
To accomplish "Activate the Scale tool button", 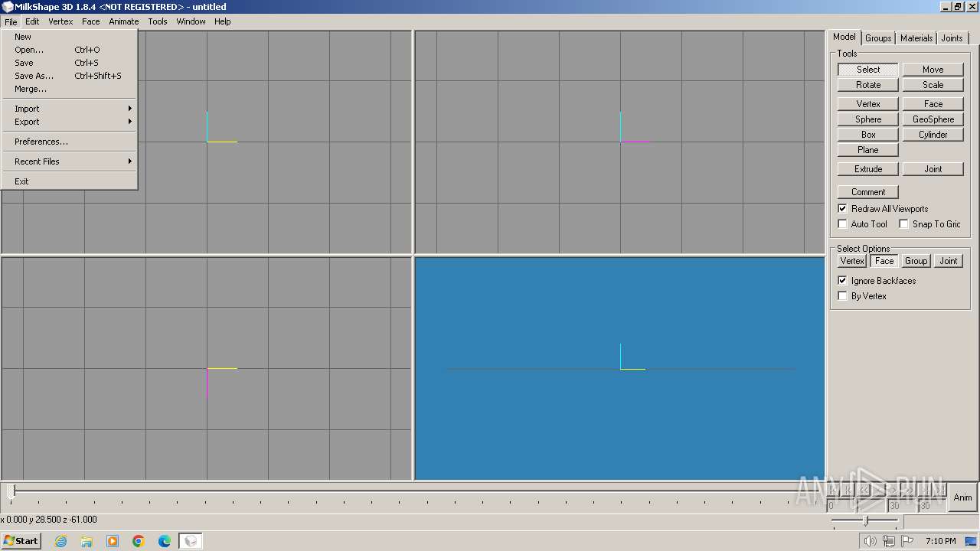I will point(933,85).
